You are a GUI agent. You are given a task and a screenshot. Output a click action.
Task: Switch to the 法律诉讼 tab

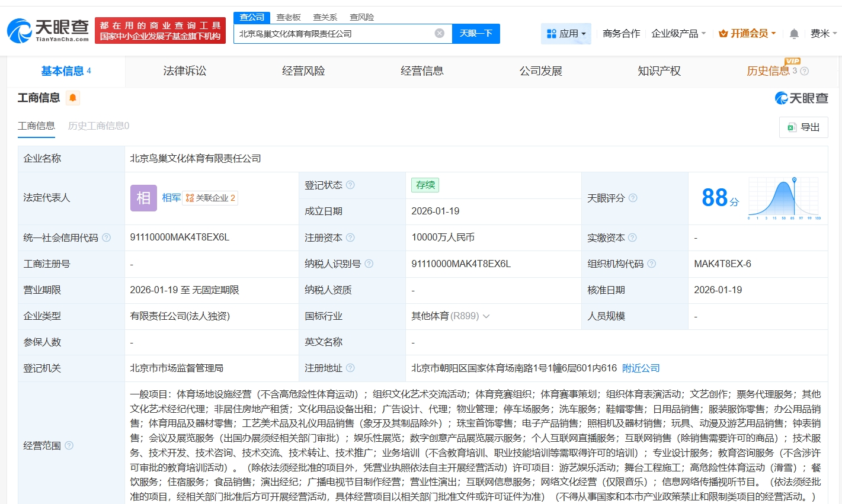click(x=184, y=70)
